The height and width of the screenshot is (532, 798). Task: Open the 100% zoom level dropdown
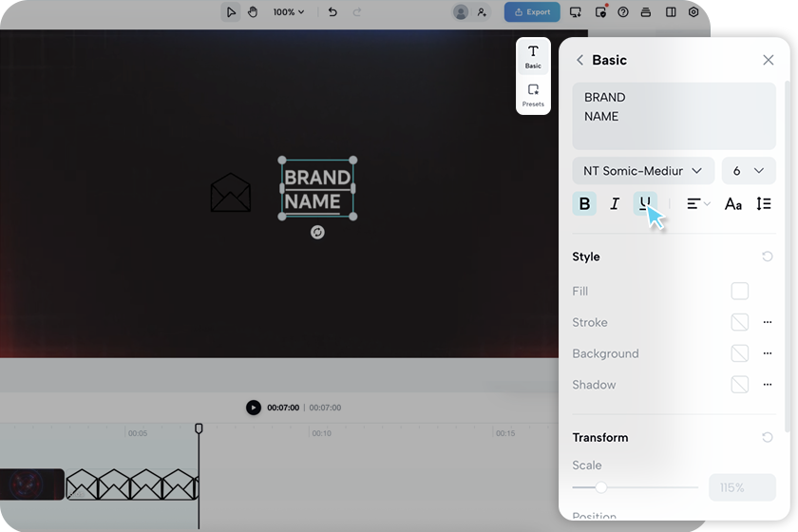click(x=289, y=11)
